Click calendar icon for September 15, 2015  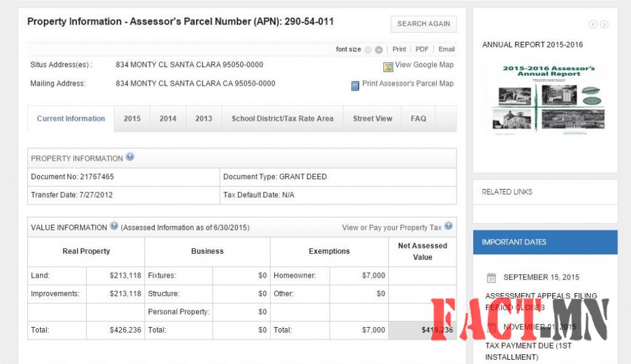point(491,277)
